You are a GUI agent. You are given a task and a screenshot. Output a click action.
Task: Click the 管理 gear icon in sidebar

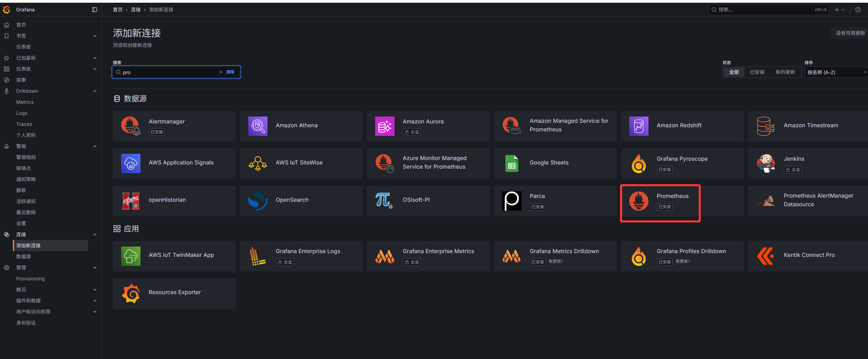coord(7,268)
